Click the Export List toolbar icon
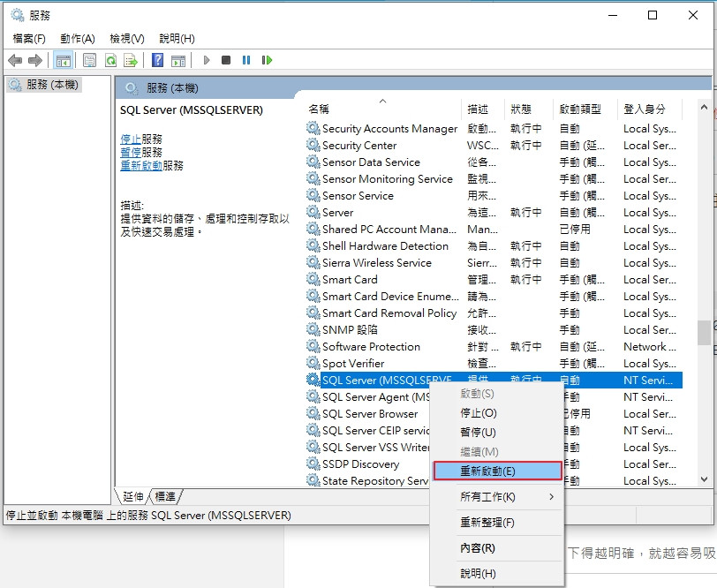 pyautogui.click(x=131, y=60)
